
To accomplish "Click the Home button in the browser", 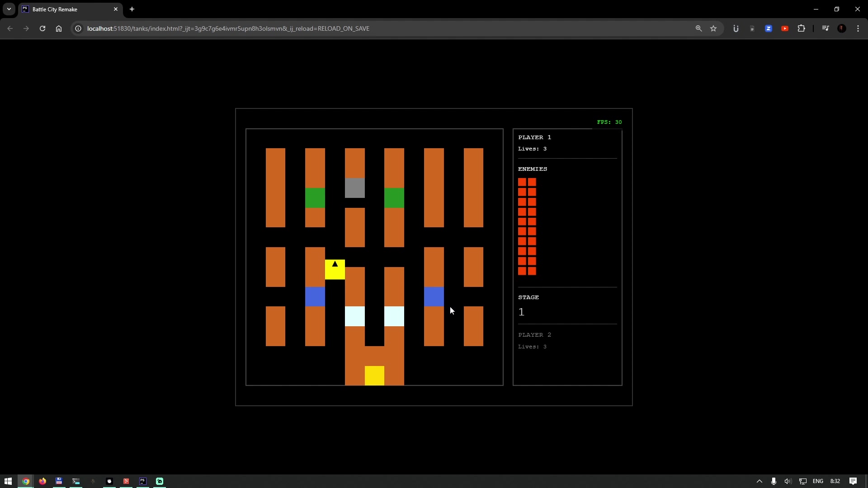I will pos(59,28).
